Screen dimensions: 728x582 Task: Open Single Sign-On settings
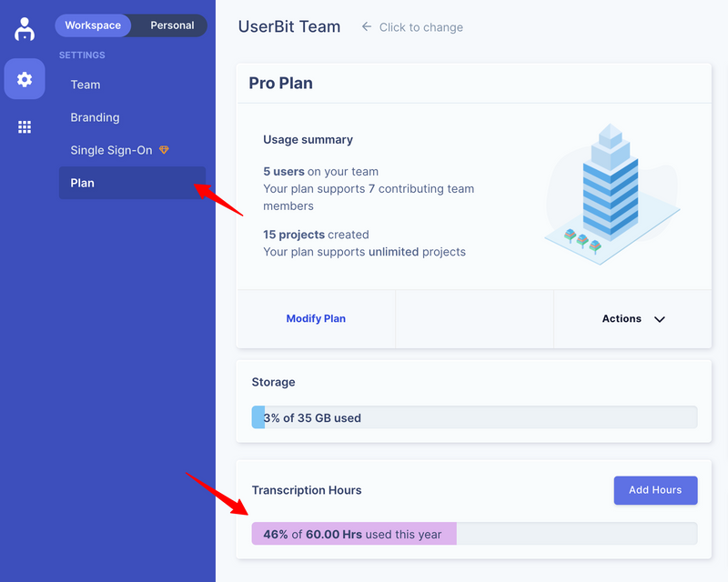[111, 150]
